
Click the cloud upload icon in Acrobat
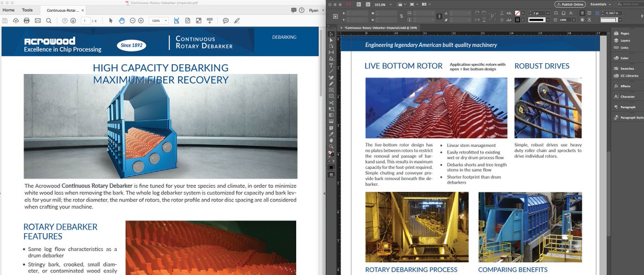tap(16, 20)
